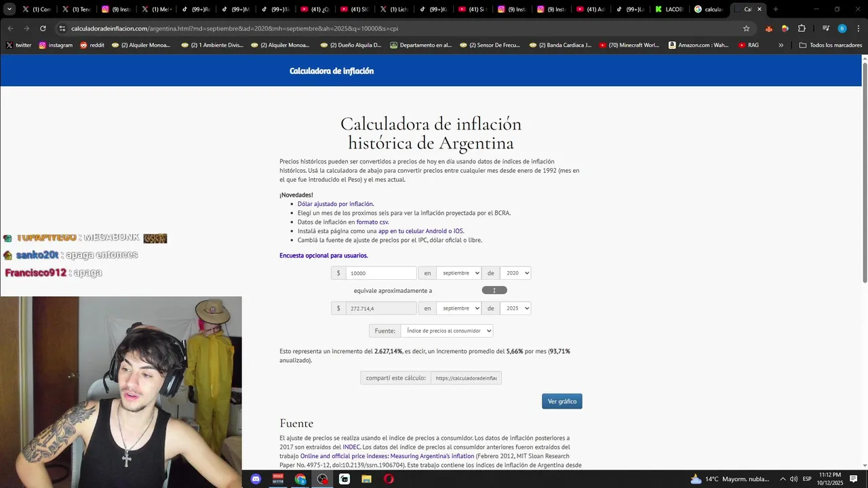The height and width of the screenshot is (488, 868).
Task: Open the Encuesta opcional para usuarios link
Action: [x=323, y=256]
